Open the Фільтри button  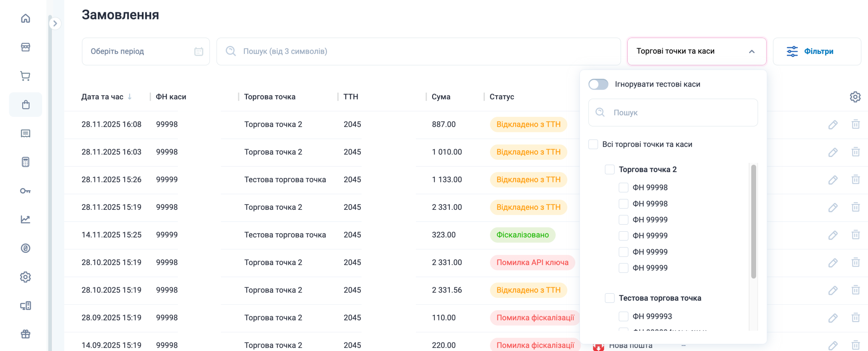[817, 51]
